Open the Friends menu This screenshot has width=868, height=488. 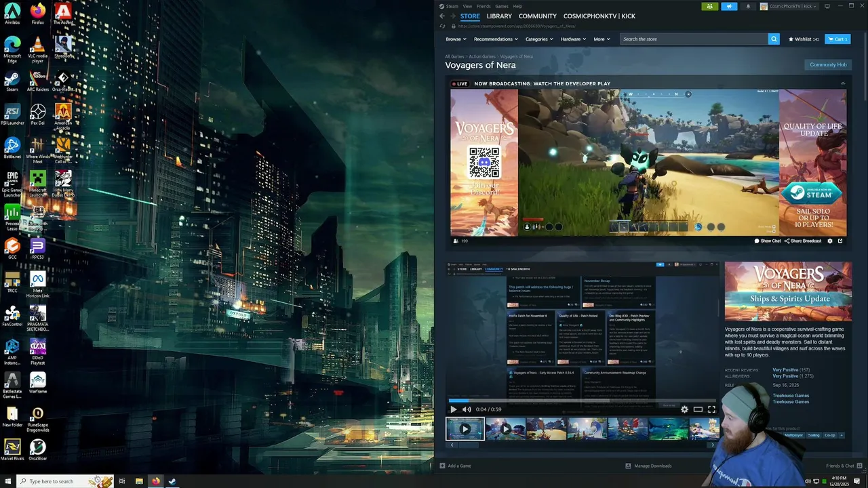[484, 6]
